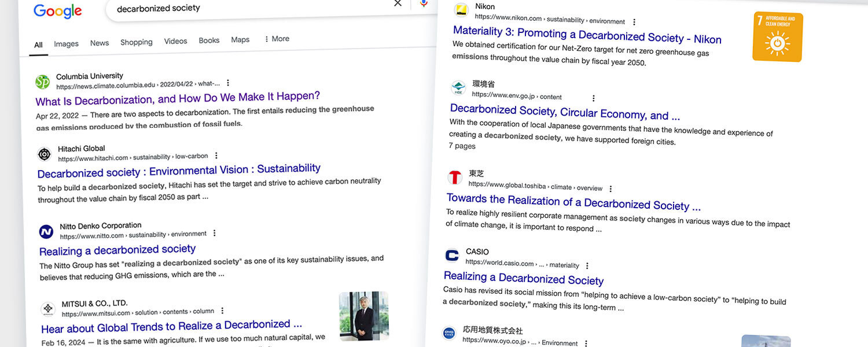Click the www.global.toshiba URL breadcrumb
Viewport: 868px width, 347px height.
[535, 186]
